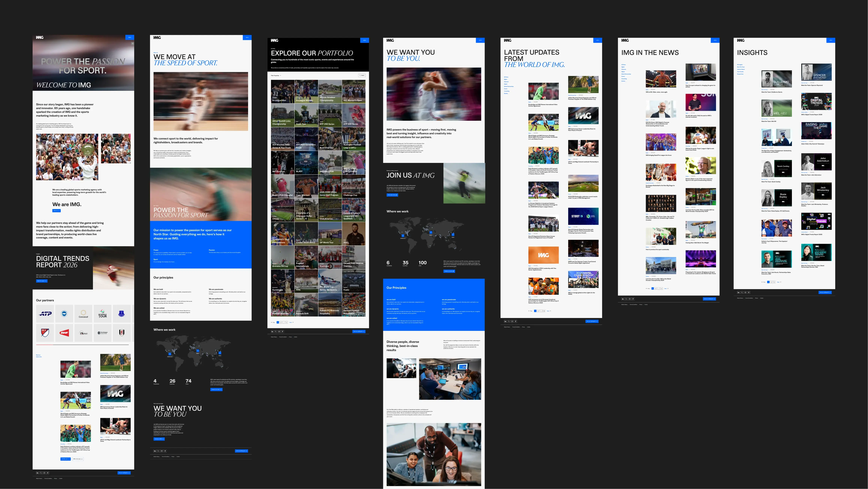868x489 pixels.
Task: Click IMG logo on Insights page header
Action: click(x=741, y=40)
